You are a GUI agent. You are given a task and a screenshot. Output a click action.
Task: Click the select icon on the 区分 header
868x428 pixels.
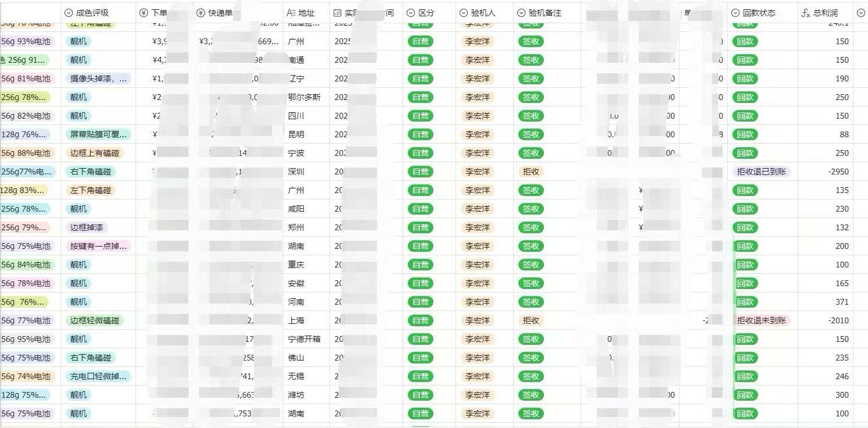(x=410, y=12)
